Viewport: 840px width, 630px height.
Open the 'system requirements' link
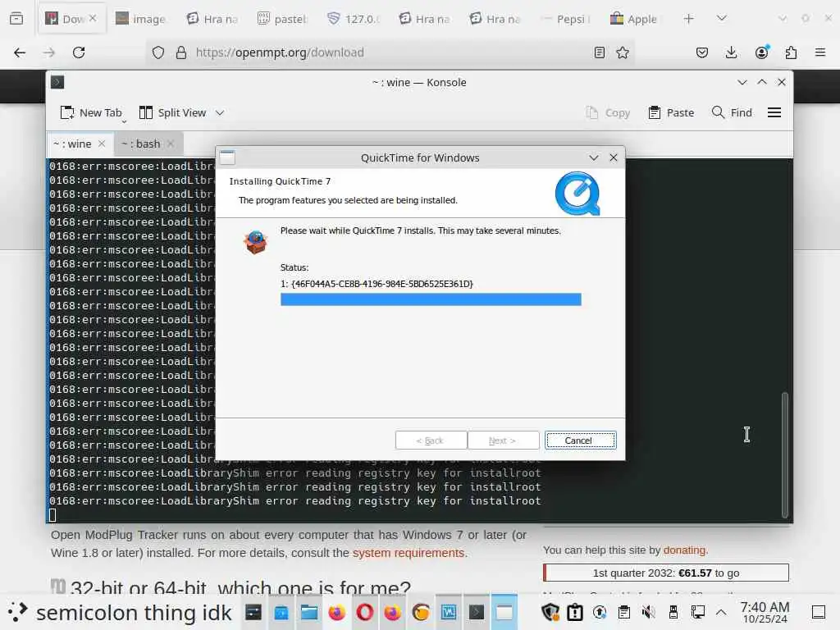click(x=409, y=553)
